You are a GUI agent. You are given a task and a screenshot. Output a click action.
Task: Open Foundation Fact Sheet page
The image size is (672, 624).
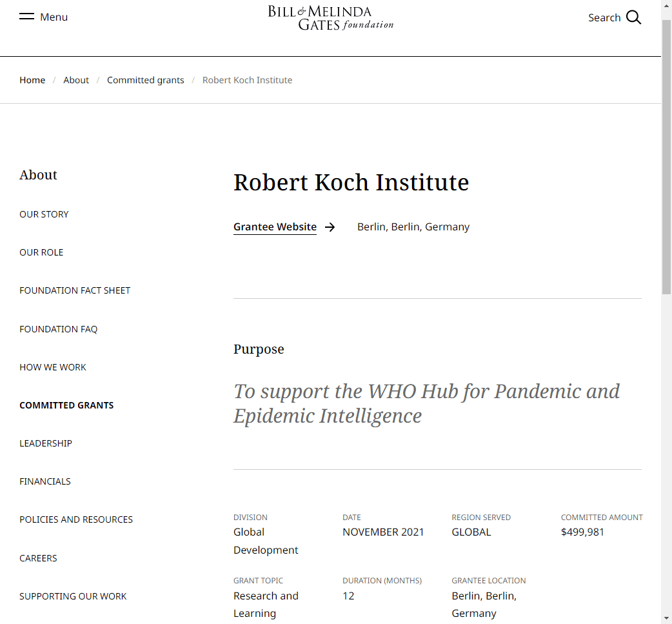click(x=75, y=291)
